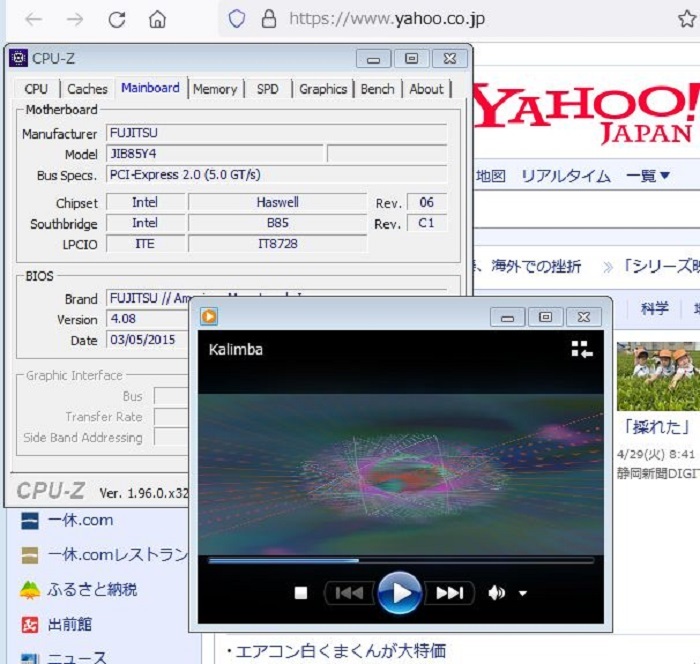Click the southbridge Rev. C1 value

click(x=427, y=223)
